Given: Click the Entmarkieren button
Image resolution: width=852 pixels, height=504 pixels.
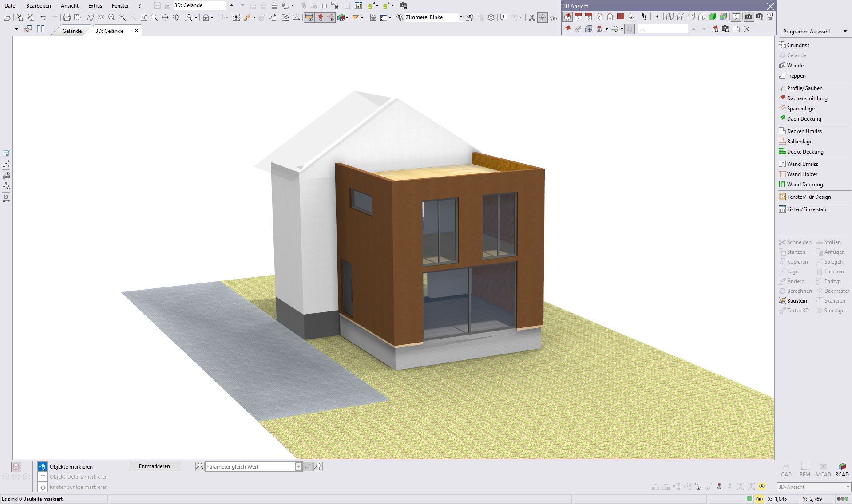Looking at the screenshot, I should point(155,466).
